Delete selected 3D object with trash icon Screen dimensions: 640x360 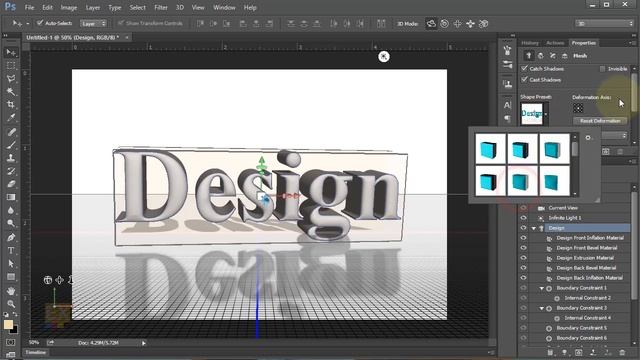tap(622, 352)
